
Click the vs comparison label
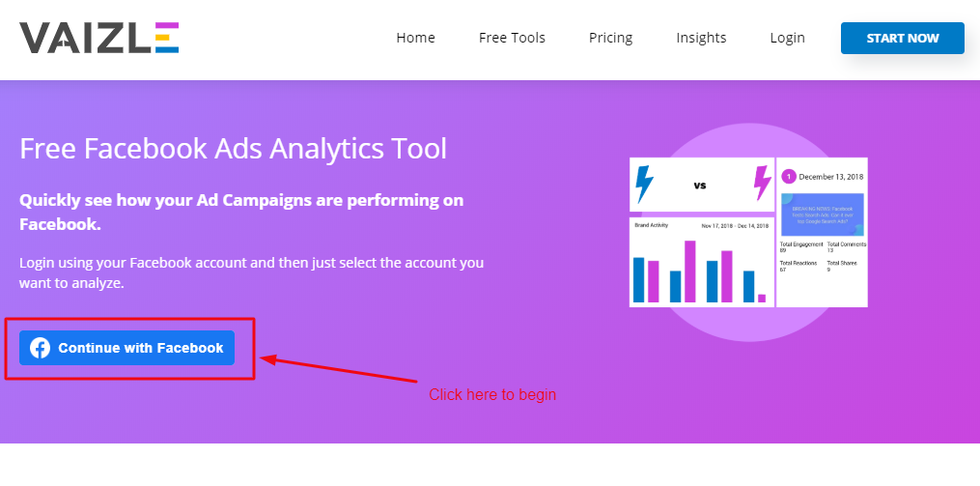coord(699,186)
